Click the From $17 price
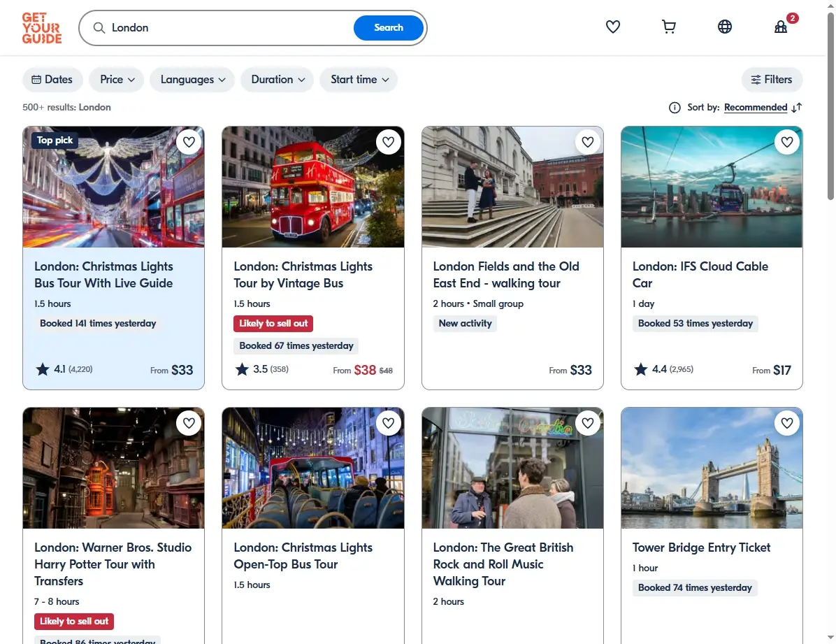The height and width of the screenshot is (644, 836). pyautogui.click(x=772, y=370)
